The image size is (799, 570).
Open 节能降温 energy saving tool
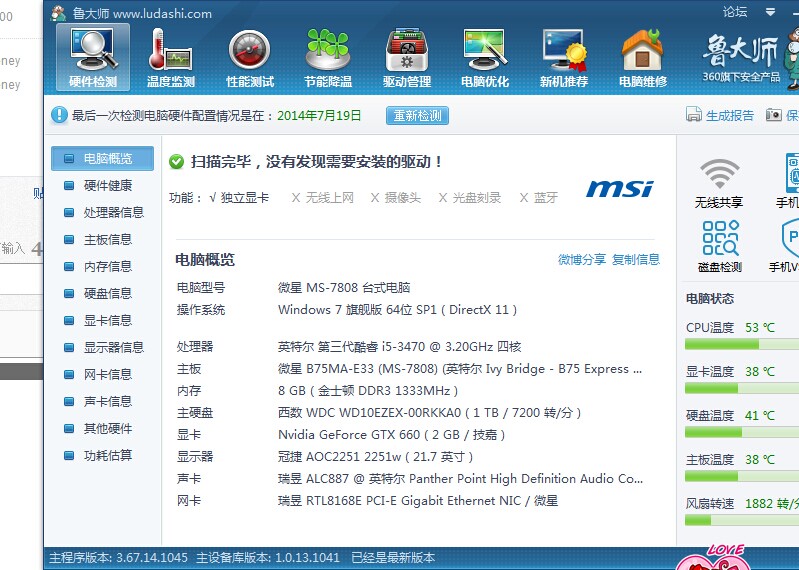[x=328, y=58]
